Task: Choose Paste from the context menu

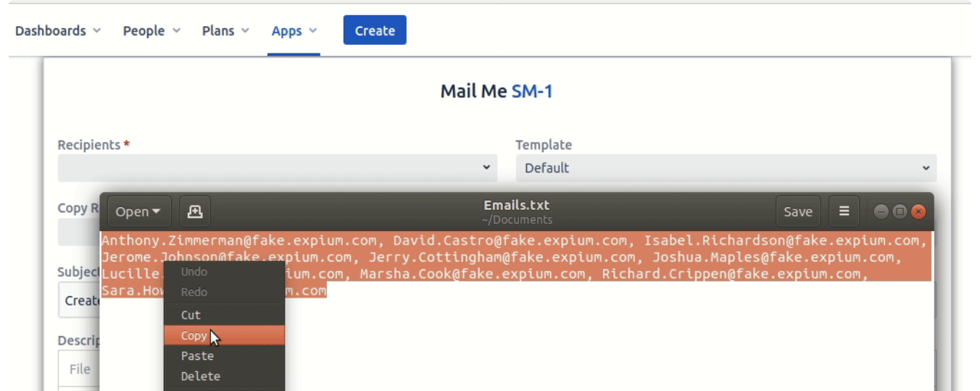Action: 197,356
